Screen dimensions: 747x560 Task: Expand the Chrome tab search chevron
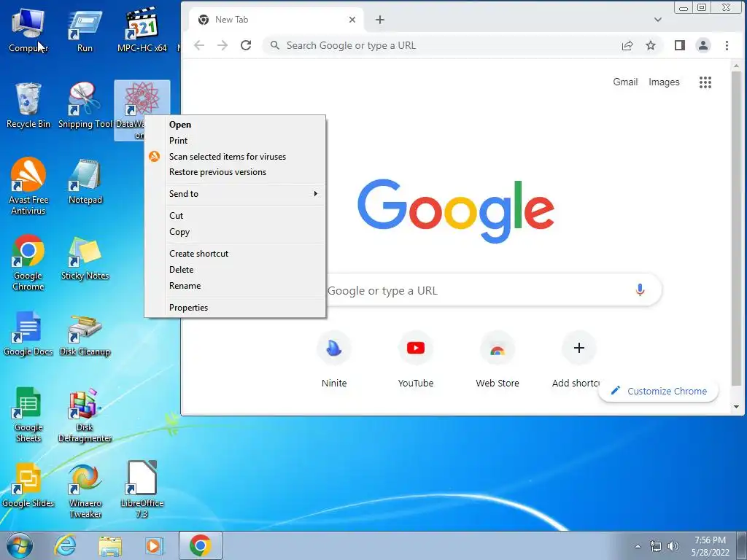(x=658, y=20)
